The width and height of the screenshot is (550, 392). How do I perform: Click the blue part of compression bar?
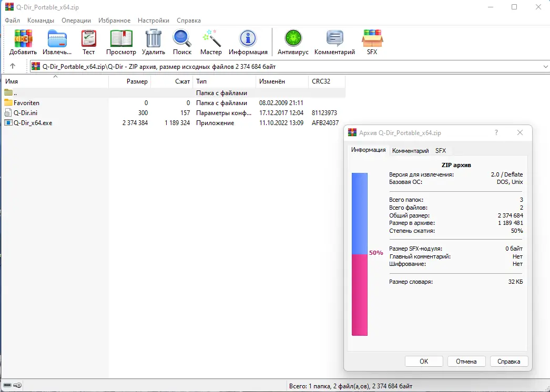tap(360, 213)
